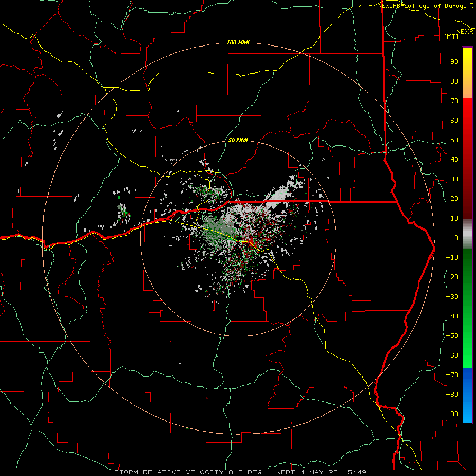
Task: Click the NEXLAB College of DuPage watermark text
Action: [425, 6]
